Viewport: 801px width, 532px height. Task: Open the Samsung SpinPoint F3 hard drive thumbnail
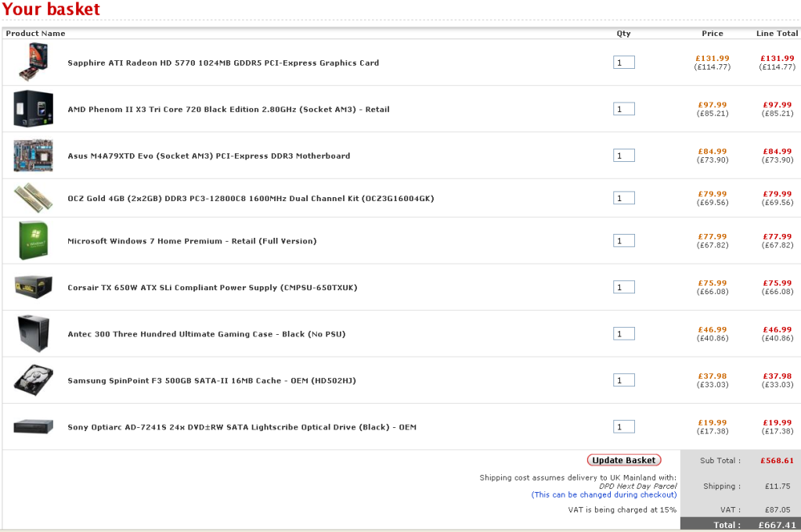pos(34,380)
